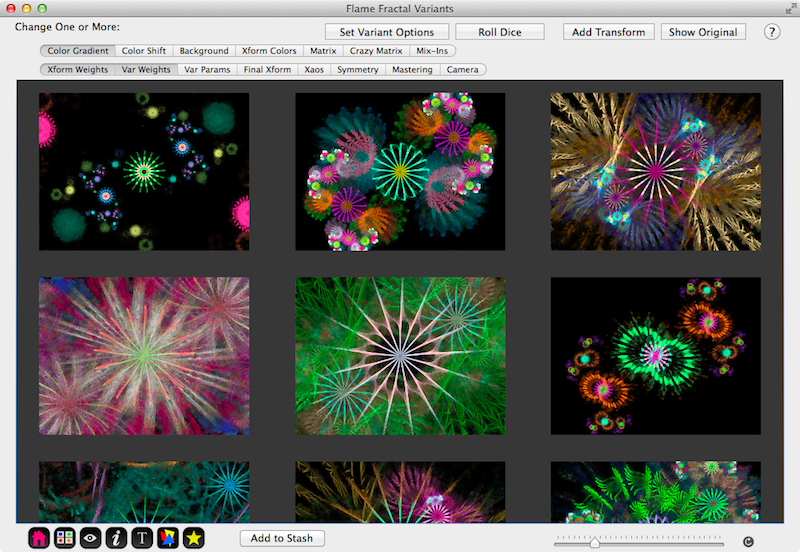Click the Add to Stash button
This screenshot has height=552, width=800.
[282, 538]
